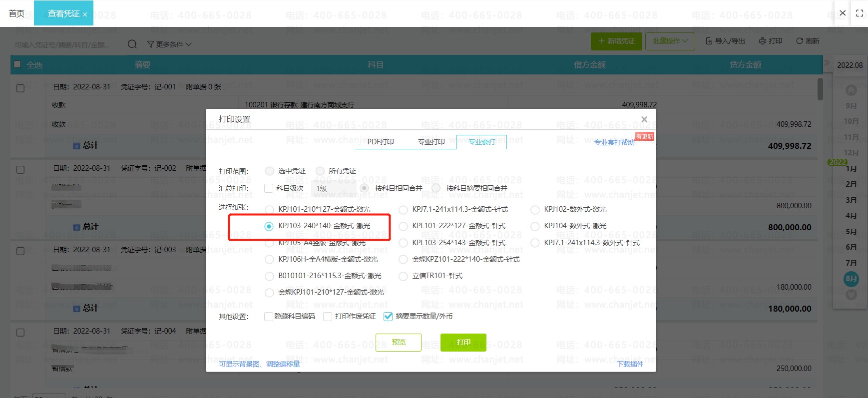The width and height of the screenshot is (868, 398).
Task: Select 按科目相同合并 radio option
Action: coord(364,188)
